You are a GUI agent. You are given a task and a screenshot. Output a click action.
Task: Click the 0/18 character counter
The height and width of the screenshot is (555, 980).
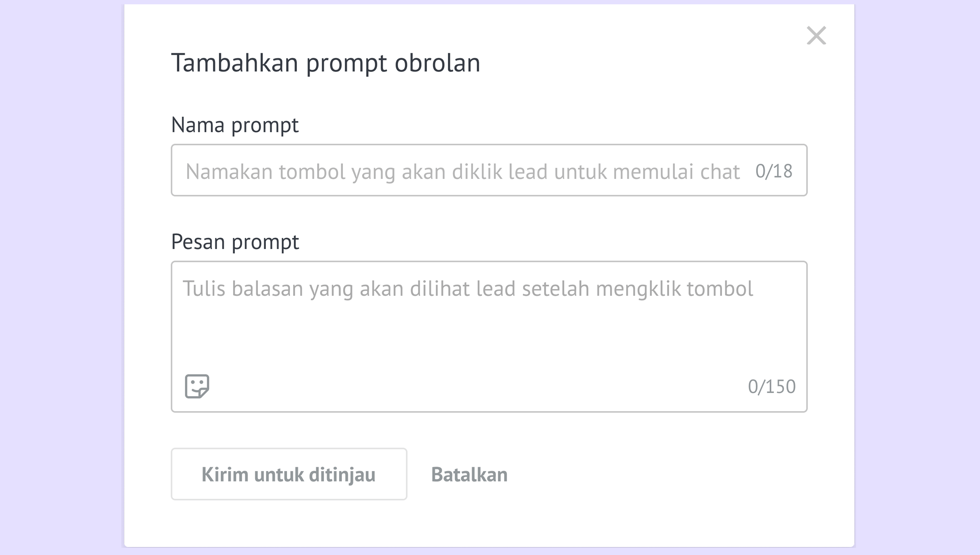click(x=774, y=171)
